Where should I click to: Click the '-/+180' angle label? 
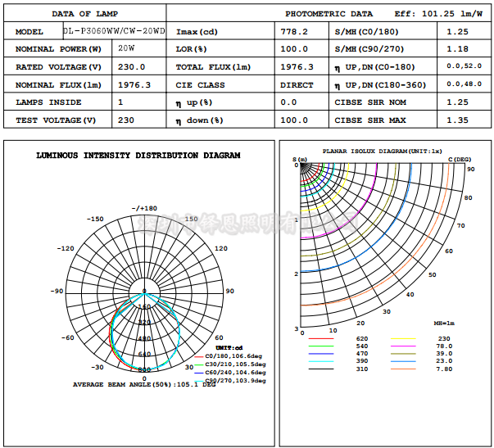click(x=144, y=208)
